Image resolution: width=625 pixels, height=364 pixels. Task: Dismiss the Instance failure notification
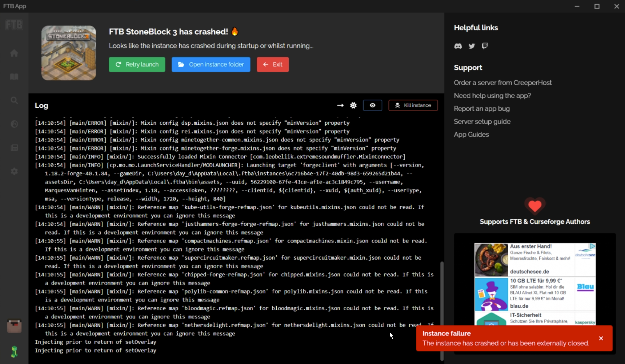601,338
